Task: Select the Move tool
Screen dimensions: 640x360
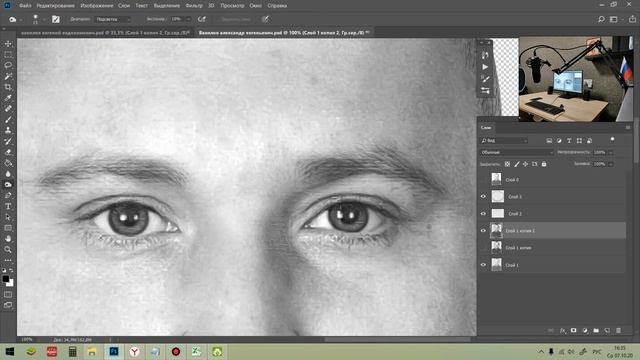Action: [8, 43]
